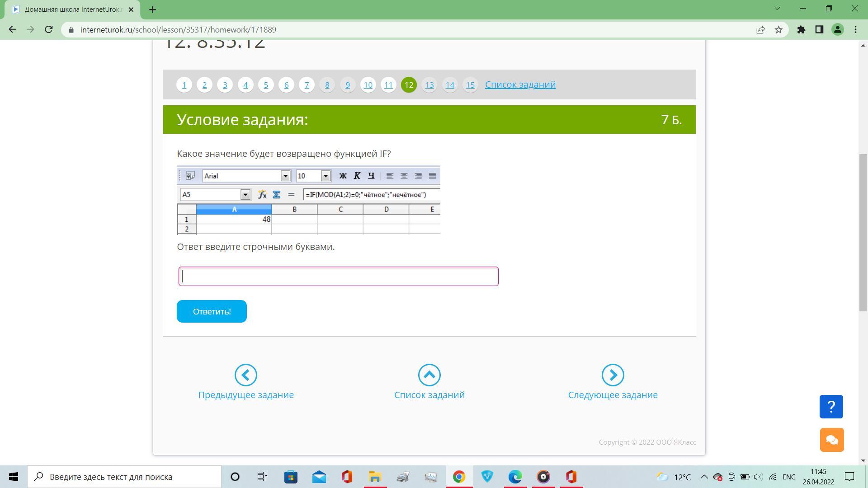Click the page vertical scrollbar thumb
The image size is (868, 488).
[863, 232]
